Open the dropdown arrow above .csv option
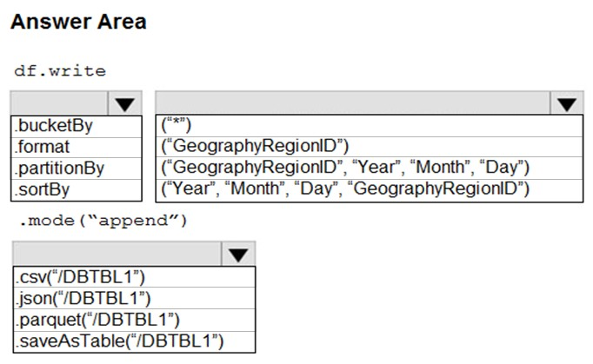 tap(238, 255)
